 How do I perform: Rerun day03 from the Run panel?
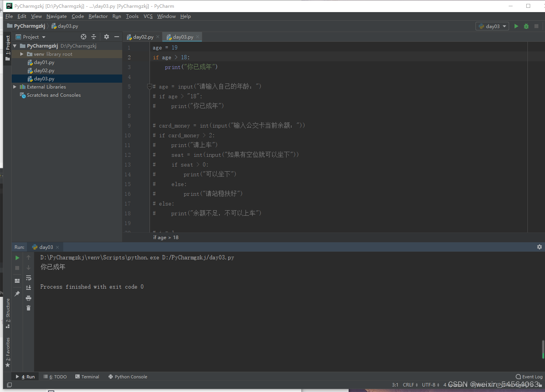point(17,258)
